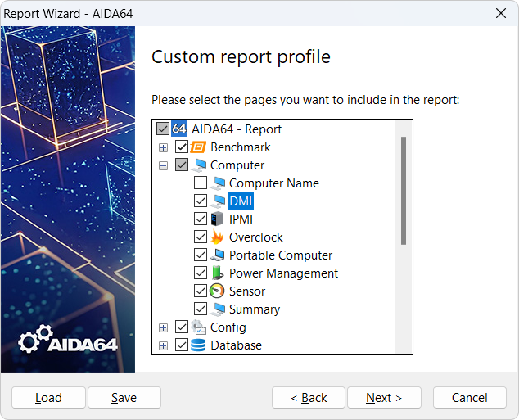The width and height of the screenshot is (519, 420).
Task: Select the Overclock page label
Action: coord(255,237)
